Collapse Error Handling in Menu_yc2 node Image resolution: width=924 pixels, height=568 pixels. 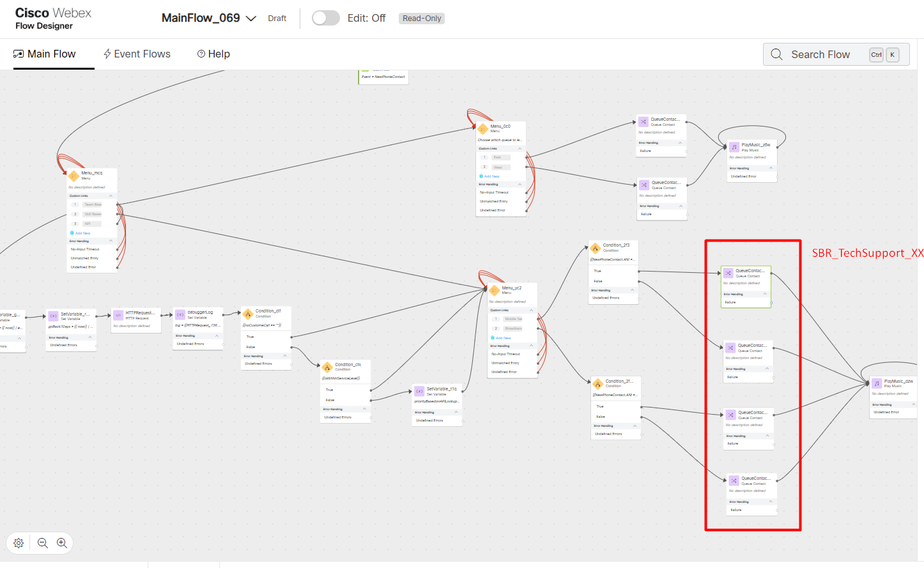pyautogui.click(x=531, y=346)
